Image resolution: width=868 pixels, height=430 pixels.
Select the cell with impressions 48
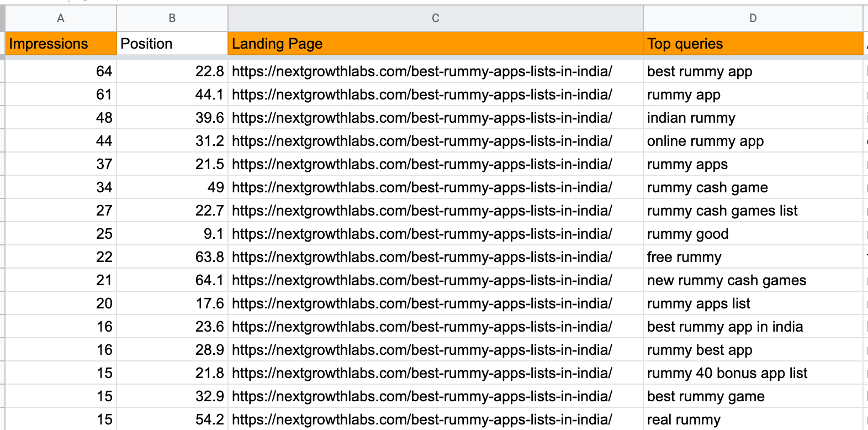tap(61, 118)
